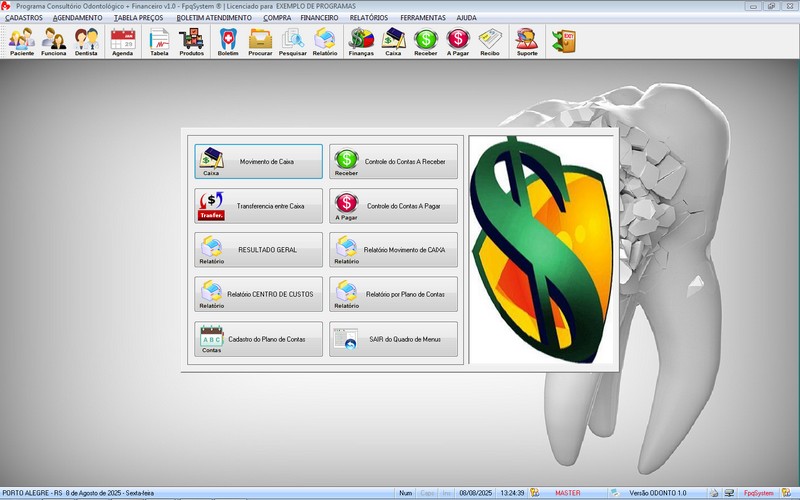Click the dollar sign shield image

(x=540, y=249)
